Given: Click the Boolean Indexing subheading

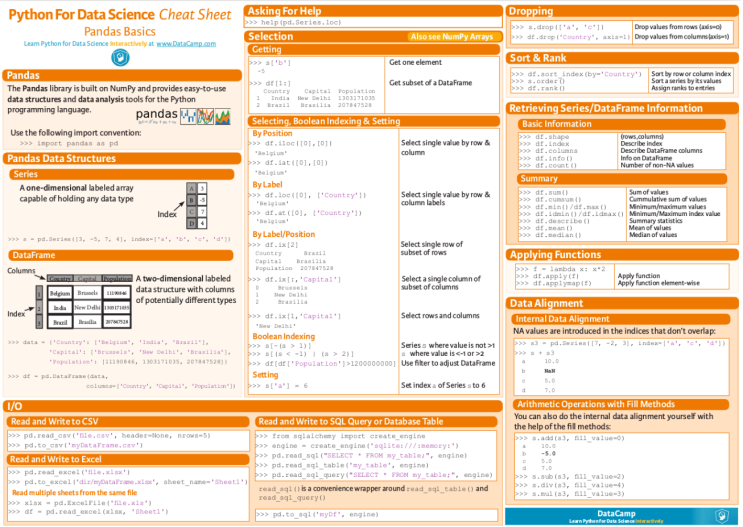Looking at the screenshot, I should coord(283,336).
